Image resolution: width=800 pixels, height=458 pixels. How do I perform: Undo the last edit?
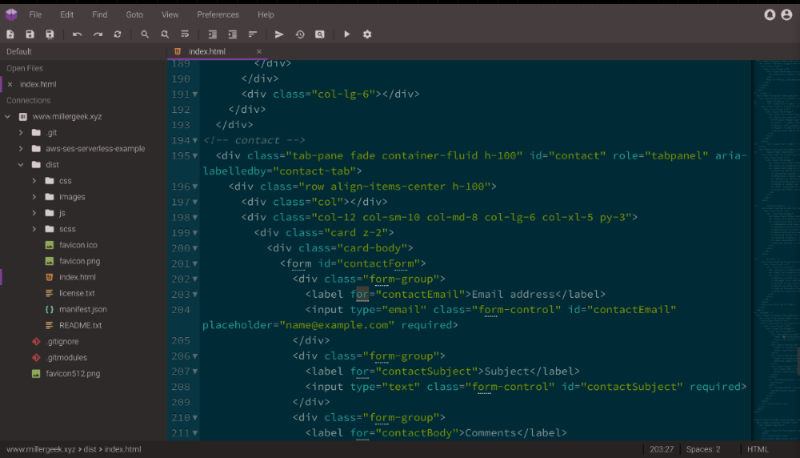pos(77,34)
